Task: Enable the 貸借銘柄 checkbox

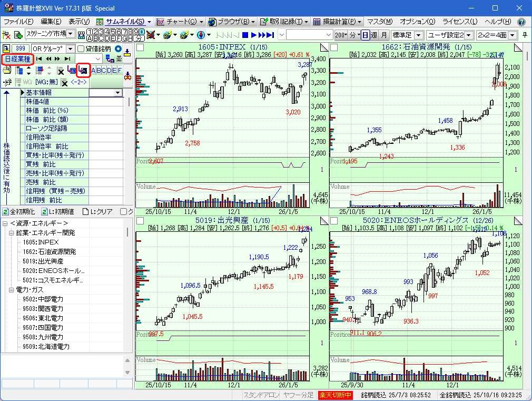Action: (x=81, y=48)
